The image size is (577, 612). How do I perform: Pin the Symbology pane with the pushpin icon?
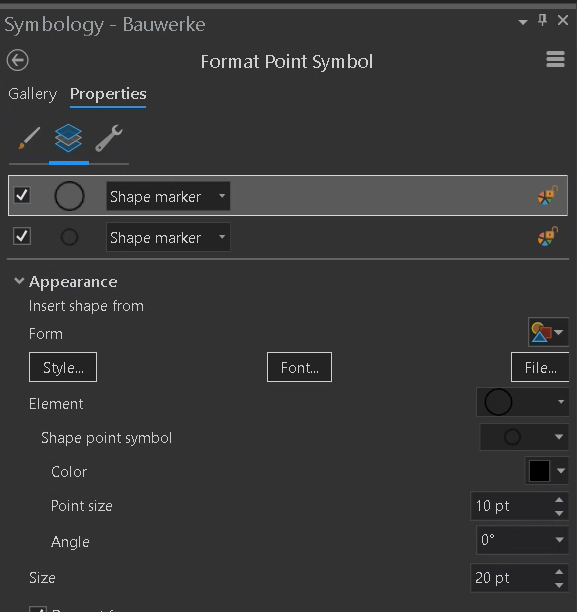542,20
